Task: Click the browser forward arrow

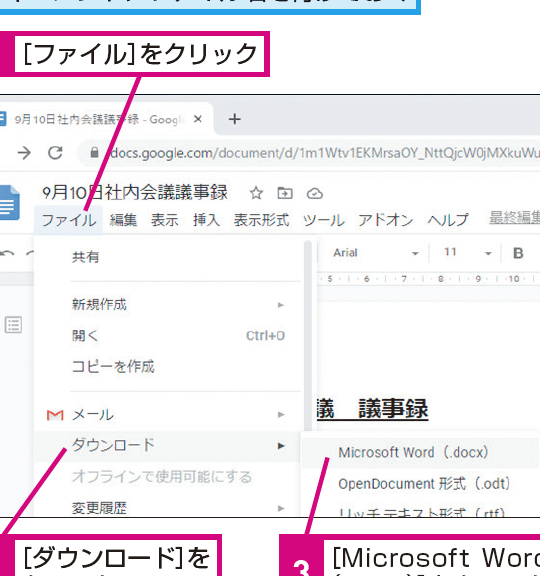Action: 24,152
